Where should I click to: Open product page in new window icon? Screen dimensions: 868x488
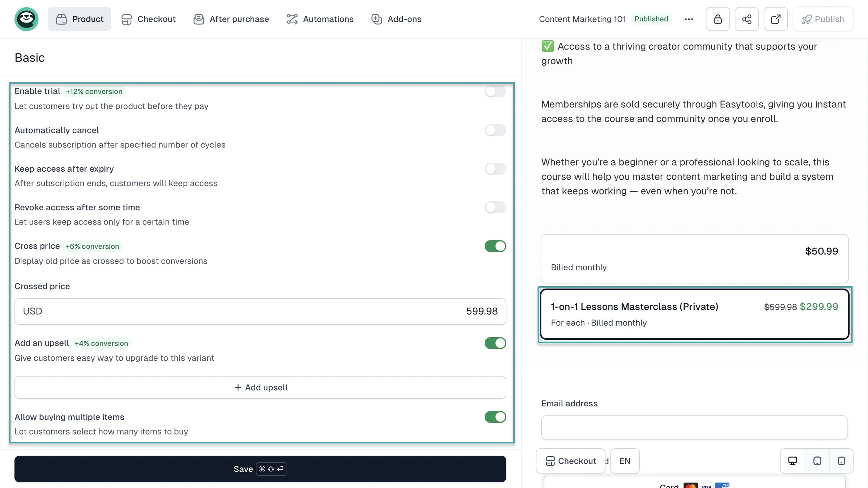click(775, 19)
